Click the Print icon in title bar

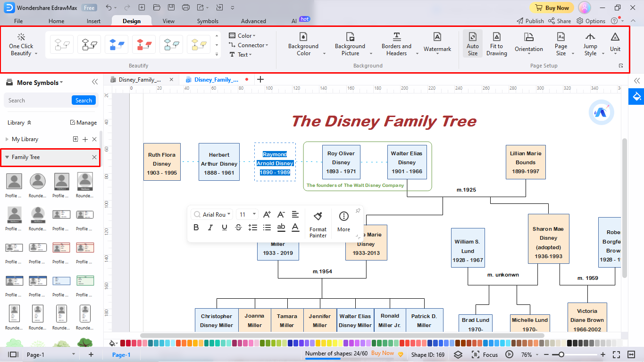tap(186, 8)
